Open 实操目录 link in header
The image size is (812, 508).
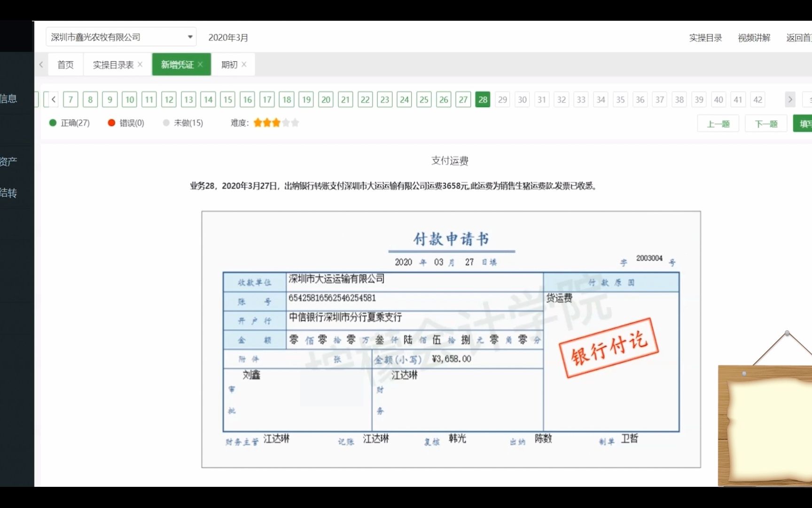pos(705,38)
